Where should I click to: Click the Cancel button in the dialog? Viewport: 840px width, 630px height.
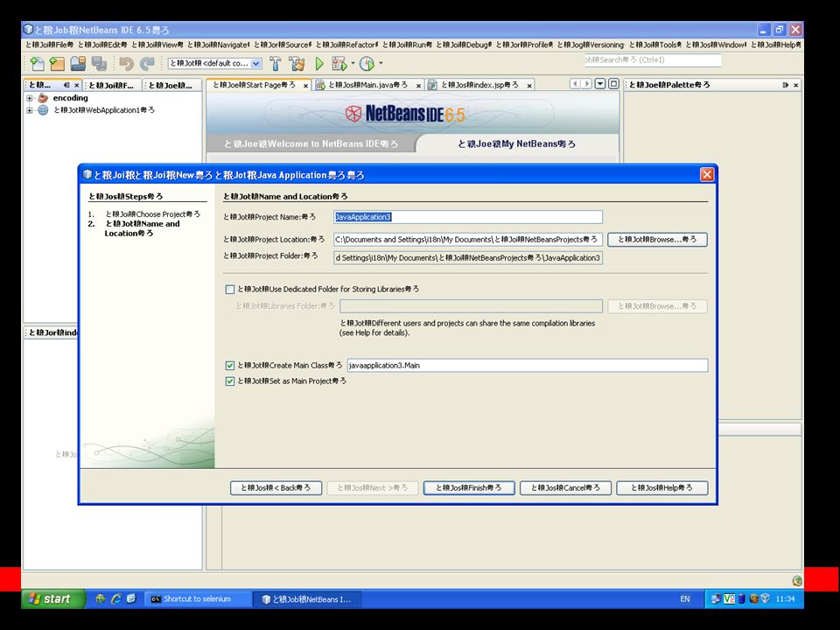point(565,488)
